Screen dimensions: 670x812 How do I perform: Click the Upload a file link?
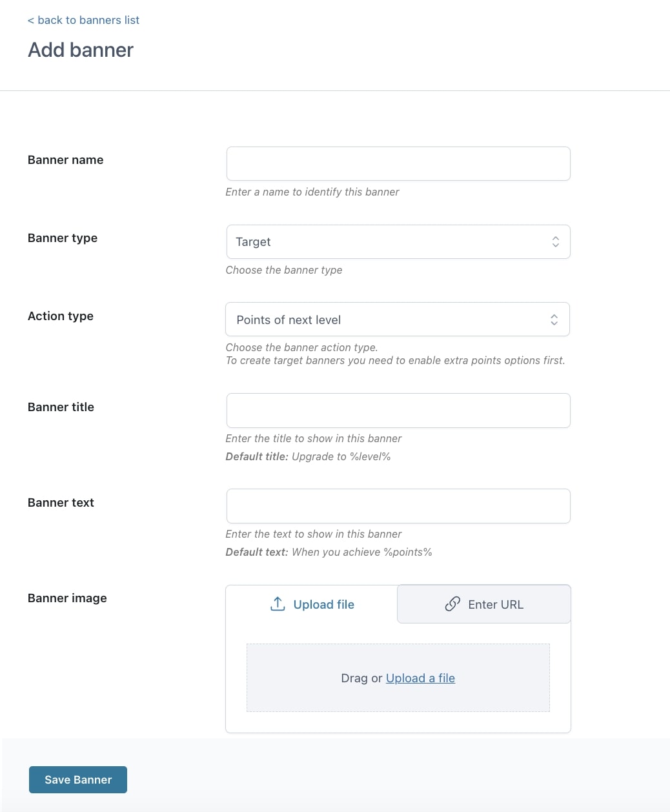coord(420,678)
